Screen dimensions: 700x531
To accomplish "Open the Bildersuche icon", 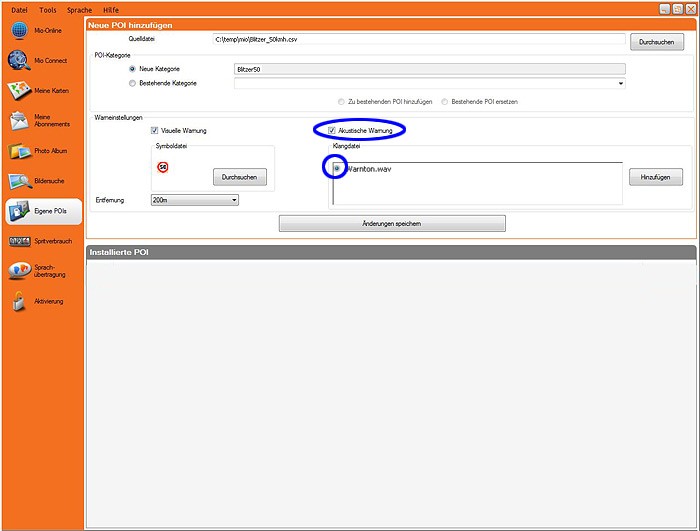I will (x=19, y=181).
